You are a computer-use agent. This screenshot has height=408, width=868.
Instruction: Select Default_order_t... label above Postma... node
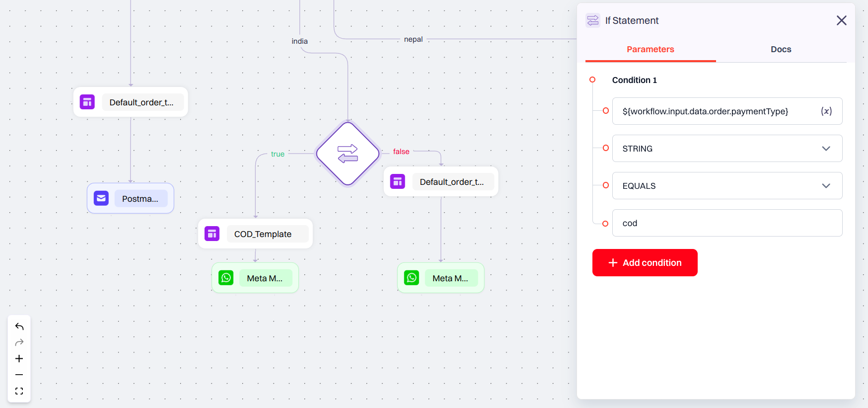tap(143, 102)
